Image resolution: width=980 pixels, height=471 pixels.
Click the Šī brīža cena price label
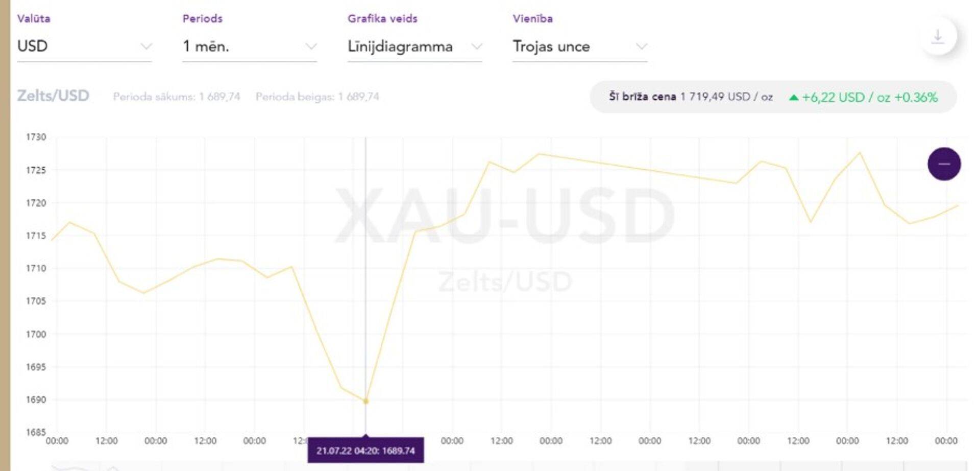coord(642,97)
